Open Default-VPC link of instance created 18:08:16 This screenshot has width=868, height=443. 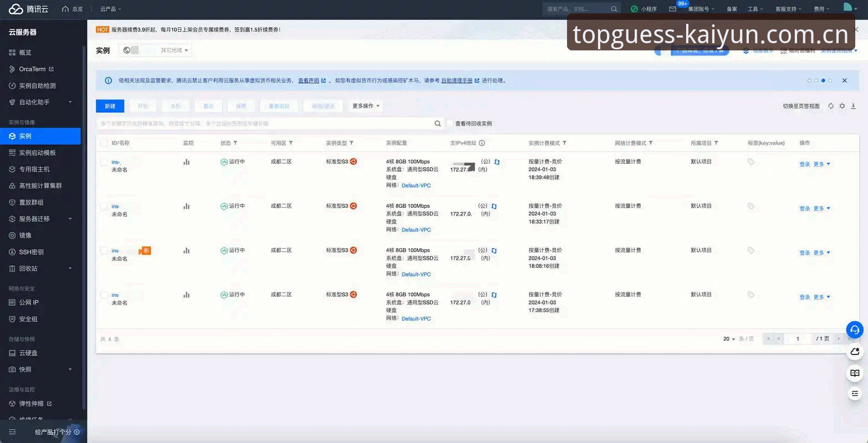[416, 274]
